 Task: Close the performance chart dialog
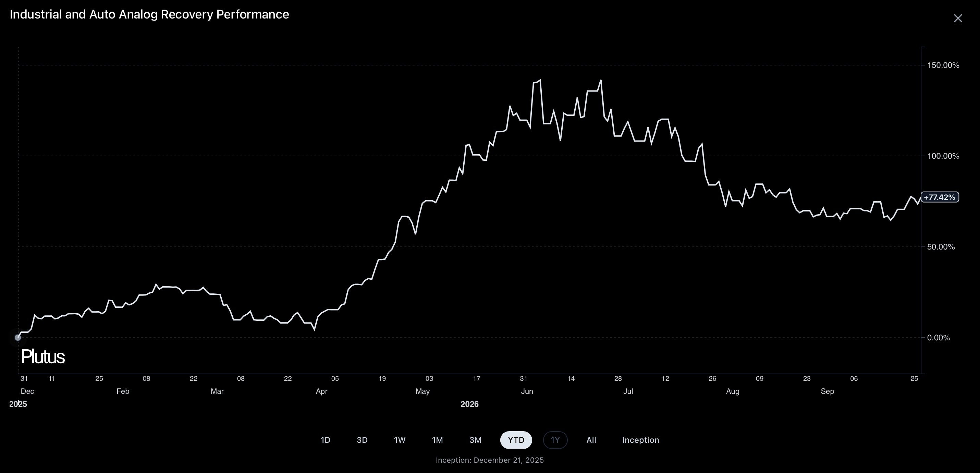(957, 18)
